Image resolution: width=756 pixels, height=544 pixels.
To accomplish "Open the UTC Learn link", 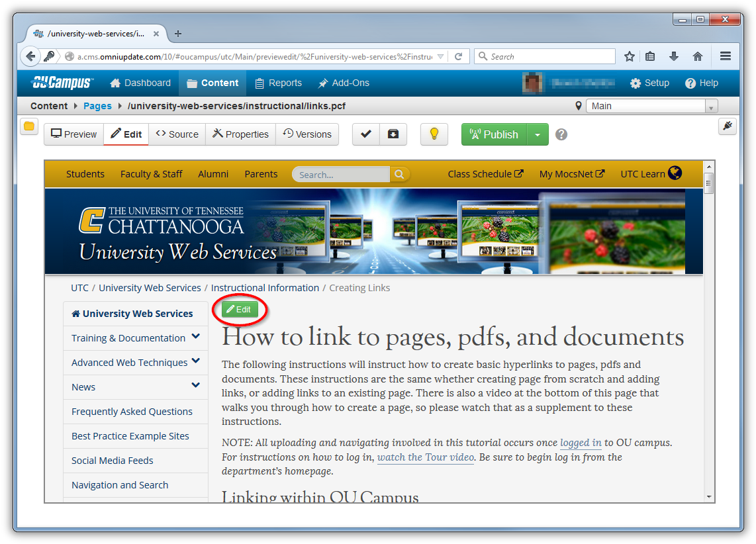I will click(651, 173).
